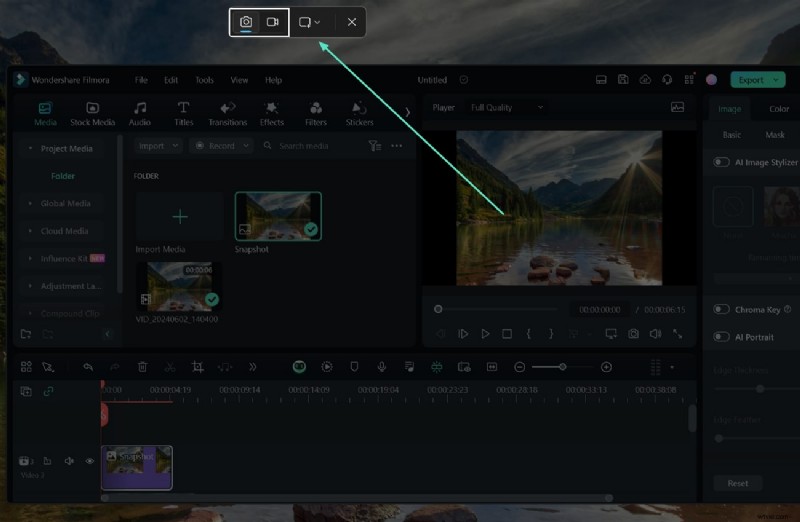This screenshot has height=522, width=800.
Task: Switch to video recording mode in snipping bar
Action: pos(272,22)
